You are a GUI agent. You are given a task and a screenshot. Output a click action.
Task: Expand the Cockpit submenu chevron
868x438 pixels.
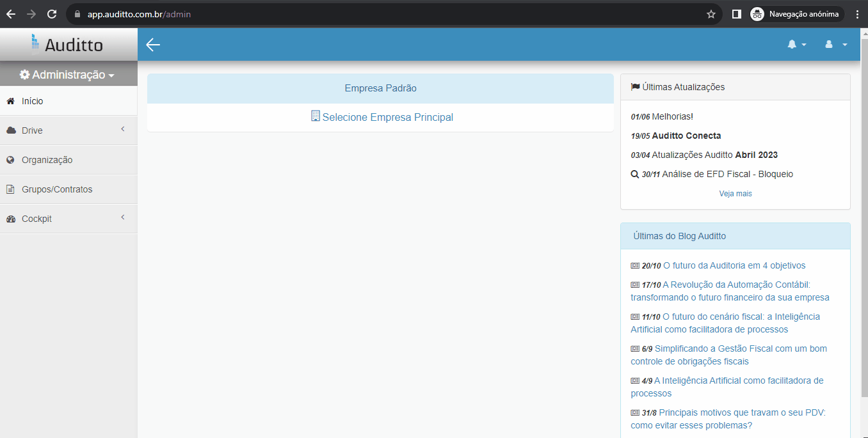pos(123,218)
